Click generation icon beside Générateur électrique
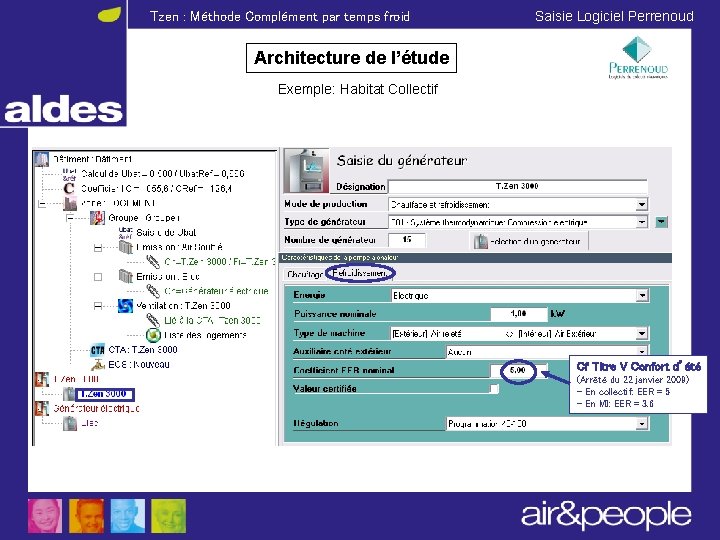The width and height of the screenshot is (720, 540). [x=42, y=408]
